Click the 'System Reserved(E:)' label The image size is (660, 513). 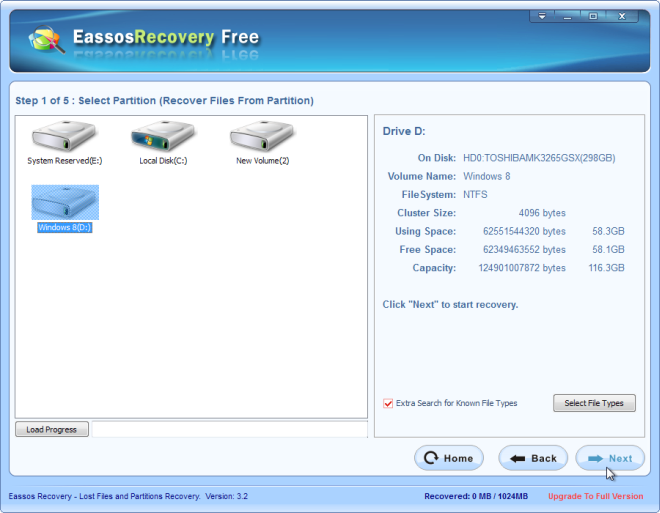tap(65, 161)
